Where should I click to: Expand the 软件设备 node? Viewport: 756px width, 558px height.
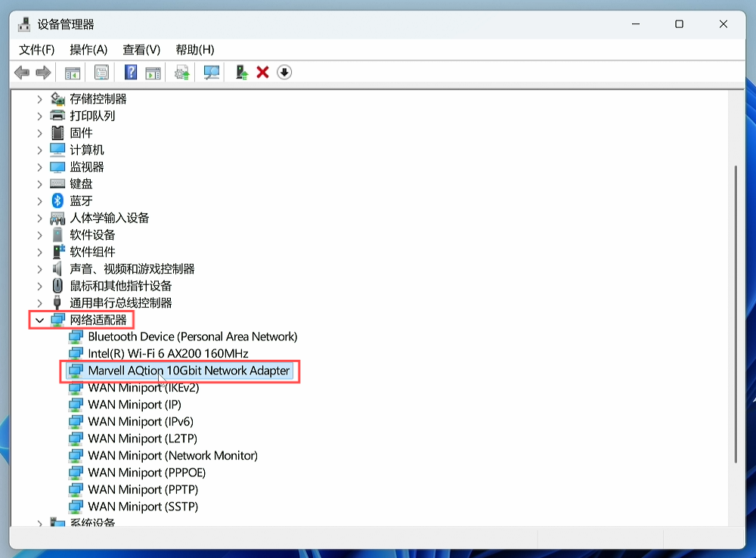tap(39, 235)
